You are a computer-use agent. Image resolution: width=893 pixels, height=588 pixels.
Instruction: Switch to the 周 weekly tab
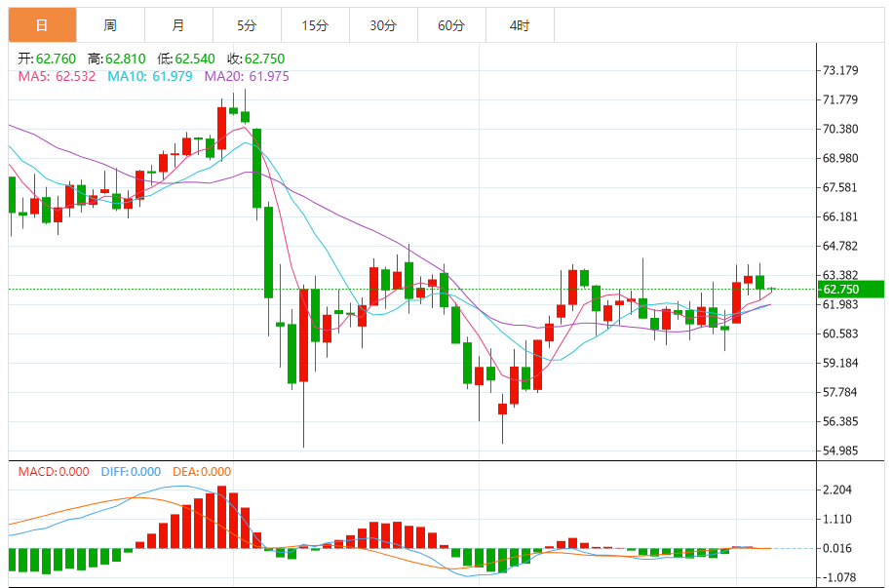coord(110,25)
